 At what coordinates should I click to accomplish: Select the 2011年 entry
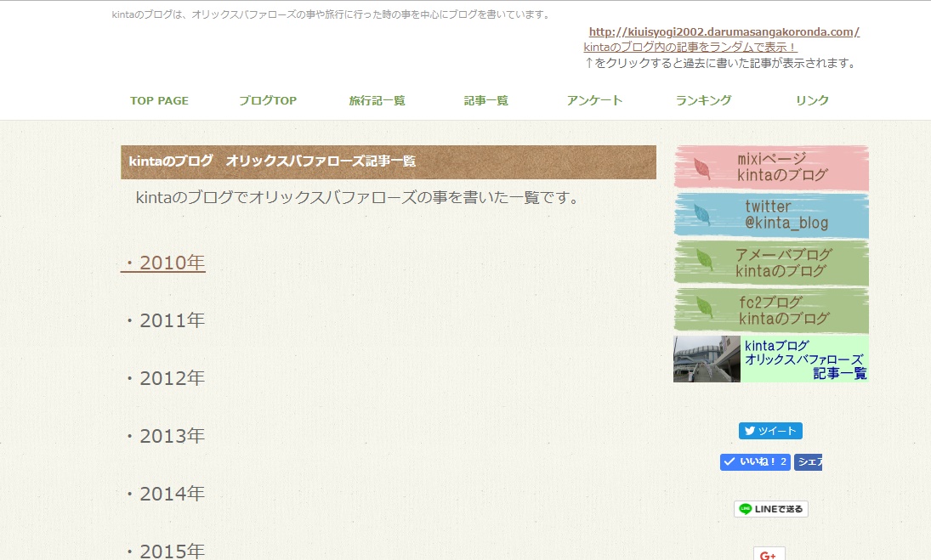(166, 320)
